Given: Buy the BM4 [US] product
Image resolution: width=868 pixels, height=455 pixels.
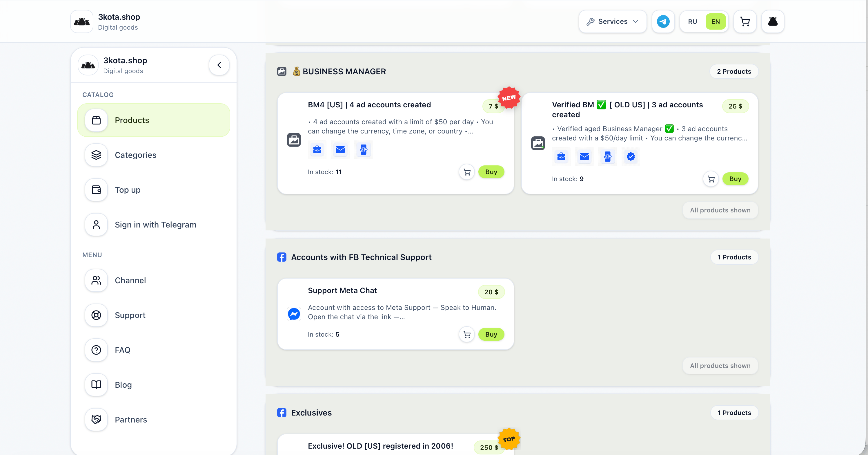Looking at the screenshot, I should click(491, 172).
